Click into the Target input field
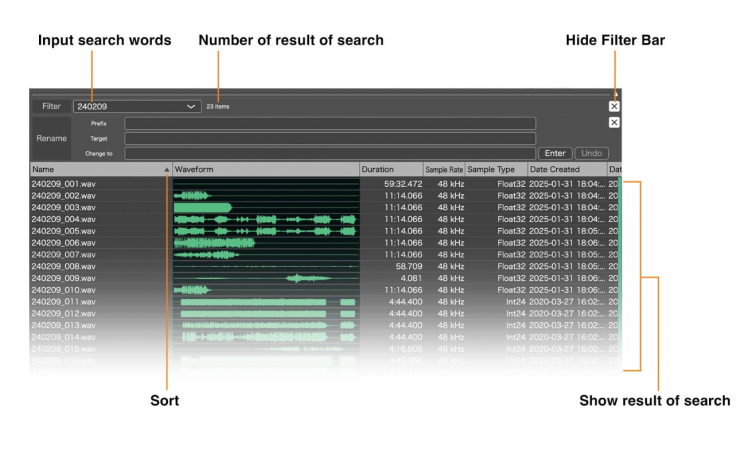This screenshot has width=740, height=450. [329, 139]
